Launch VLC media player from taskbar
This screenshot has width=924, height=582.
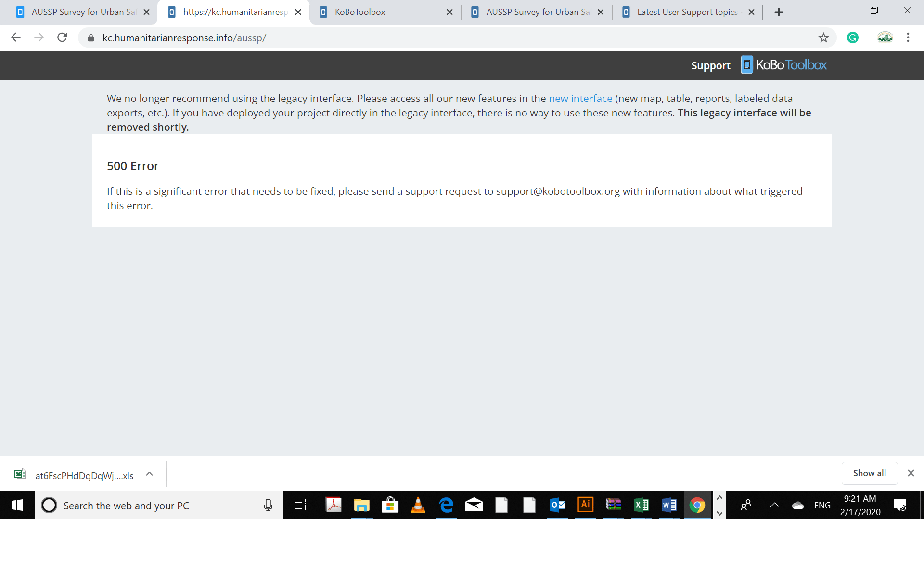click(418, 505)
